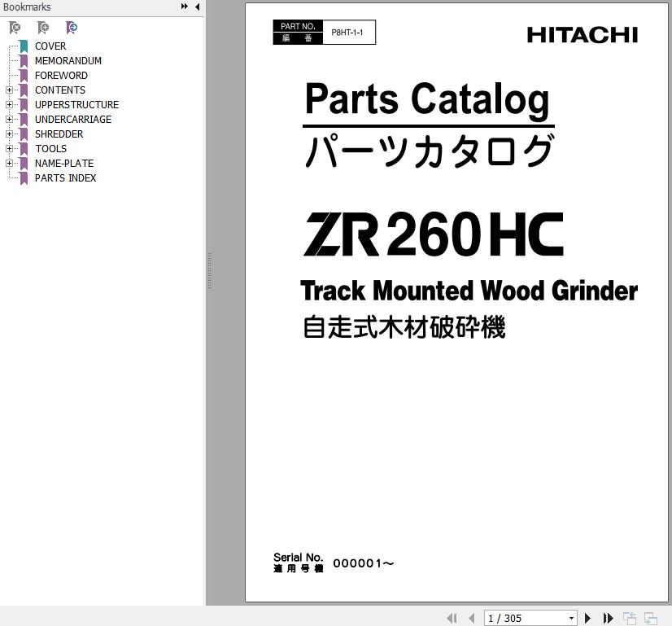Click the add new bookmark icon
Image resolution: width=672 pixels, height=626 pixels.
43,28
